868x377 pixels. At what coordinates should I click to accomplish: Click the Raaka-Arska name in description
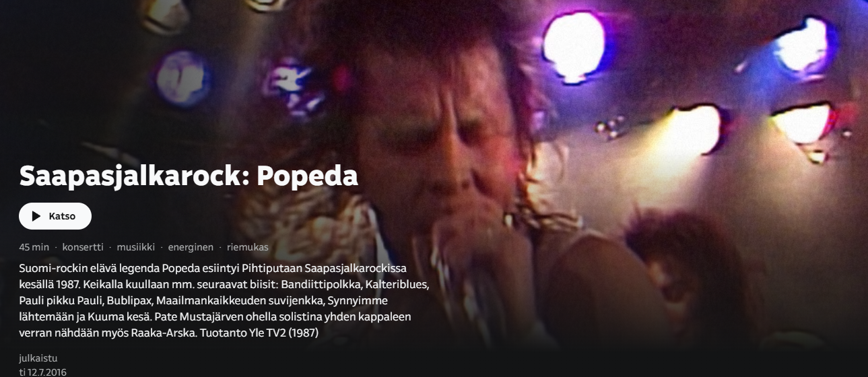[x=164, y=333]
